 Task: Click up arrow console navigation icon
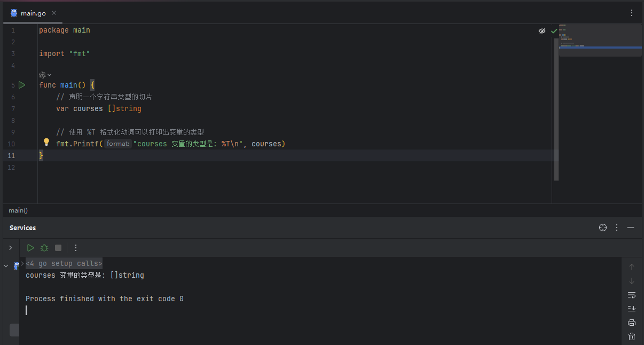click(x=632, y=267)
